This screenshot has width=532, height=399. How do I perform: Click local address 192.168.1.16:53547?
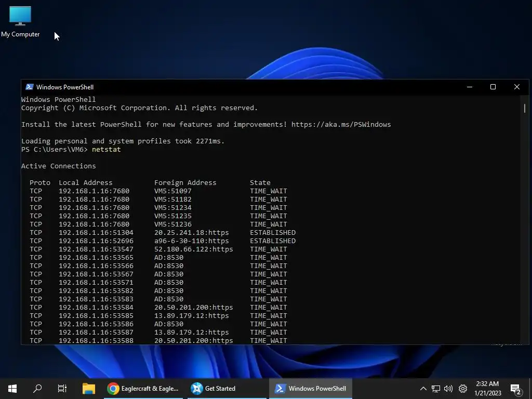[x=96, y=249]
